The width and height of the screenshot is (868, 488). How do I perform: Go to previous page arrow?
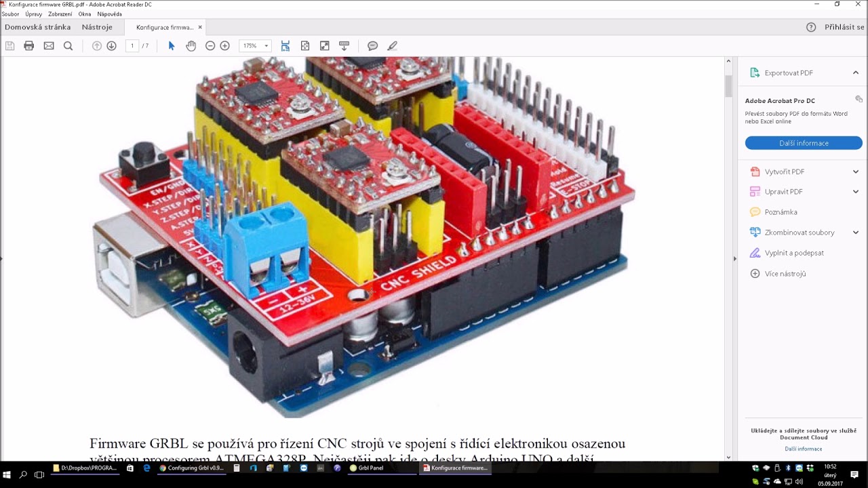pos(97,46)
